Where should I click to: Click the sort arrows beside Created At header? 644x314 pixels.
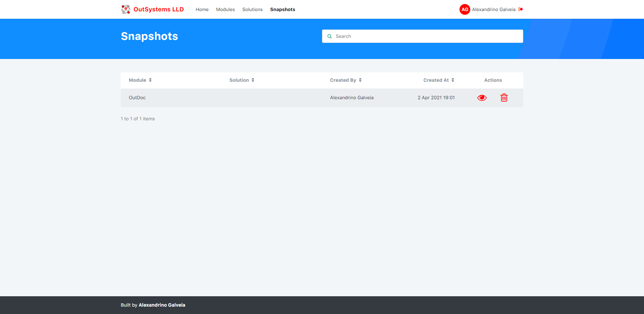(x=452, y=80)
